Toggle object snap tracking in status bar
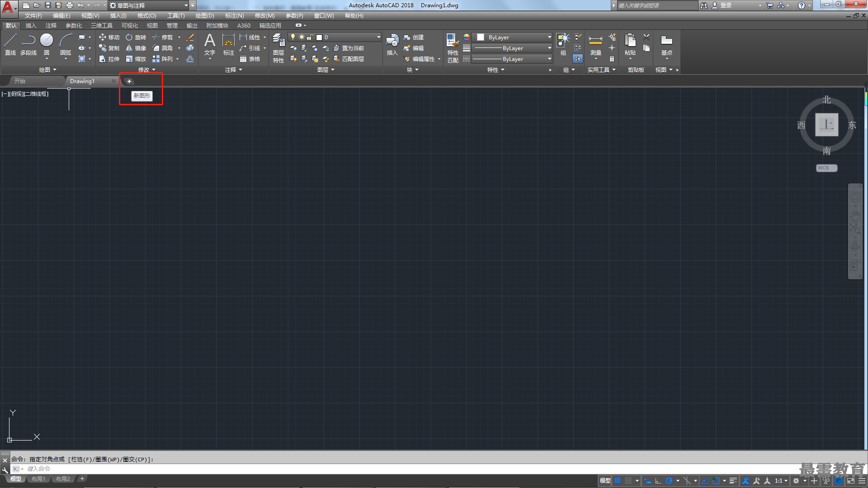The width and height of the screenshot is (868, 488). tap(705, 481)
